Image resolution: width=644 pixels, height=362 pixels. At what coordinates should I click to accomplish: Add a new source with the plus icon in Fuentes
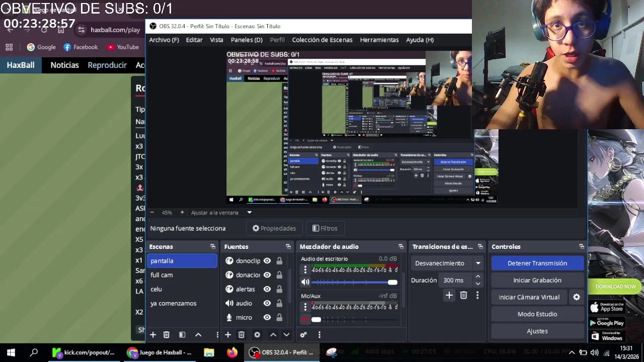228,335
